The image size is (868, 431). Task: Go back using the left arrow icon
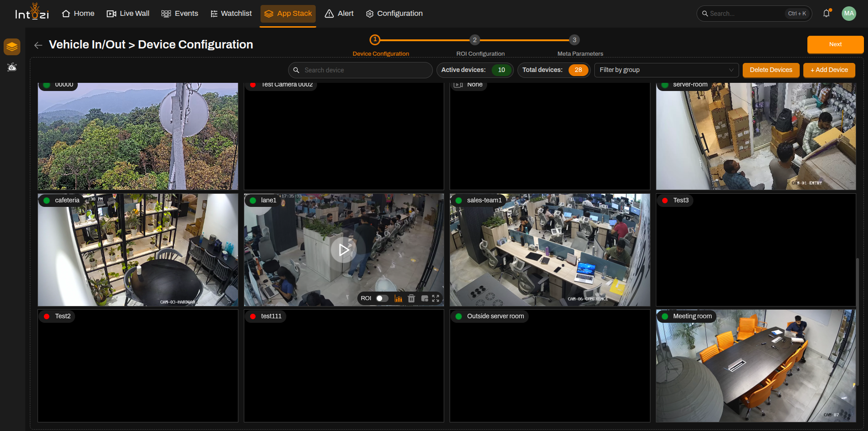point(38,45)
